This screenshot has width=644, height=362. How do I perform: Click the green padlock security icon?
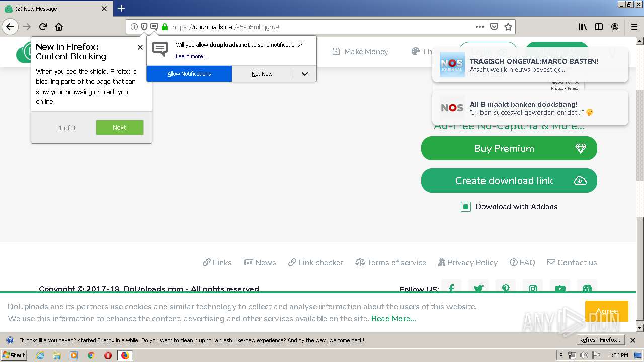pyautogui.click(x=165, y=27)
